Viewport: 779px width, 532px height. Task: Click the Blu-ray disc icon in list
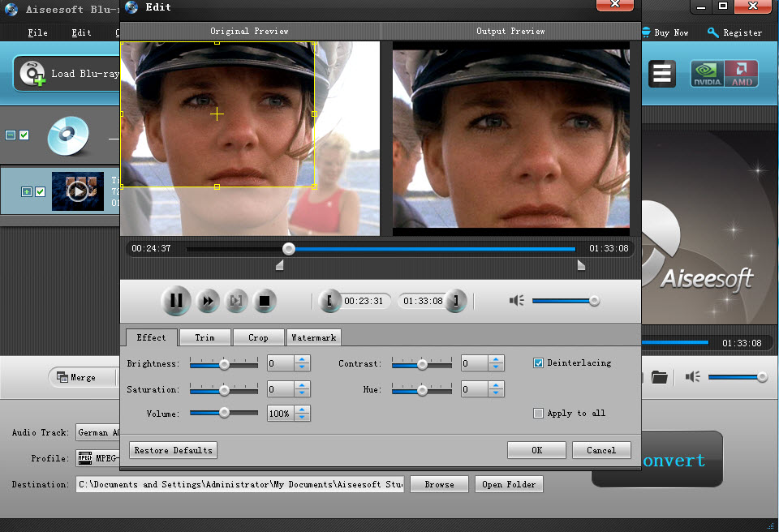[68, 135]
